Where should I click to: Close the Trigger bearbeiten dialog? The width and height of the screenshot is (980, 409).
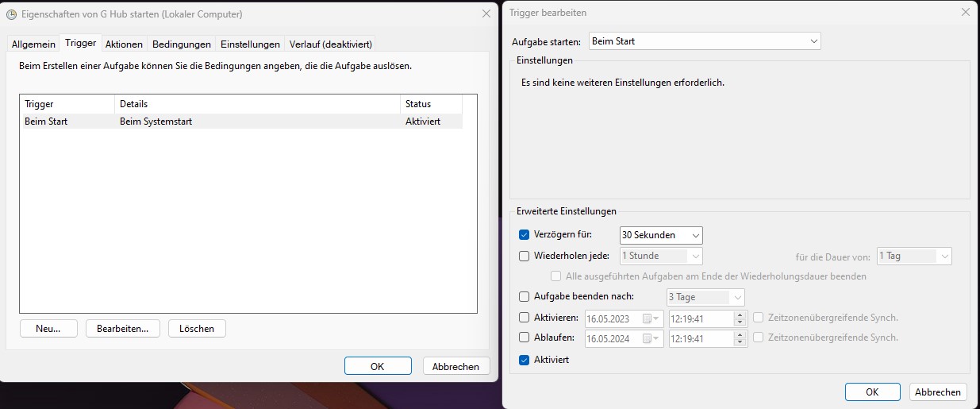pyautogui.click(x=965, y=13)
